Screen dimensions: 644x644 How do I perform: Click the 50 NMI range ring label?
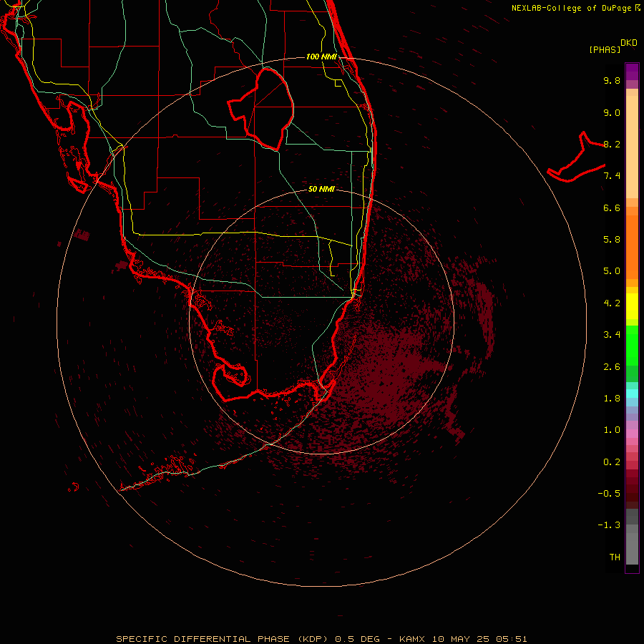321,189
